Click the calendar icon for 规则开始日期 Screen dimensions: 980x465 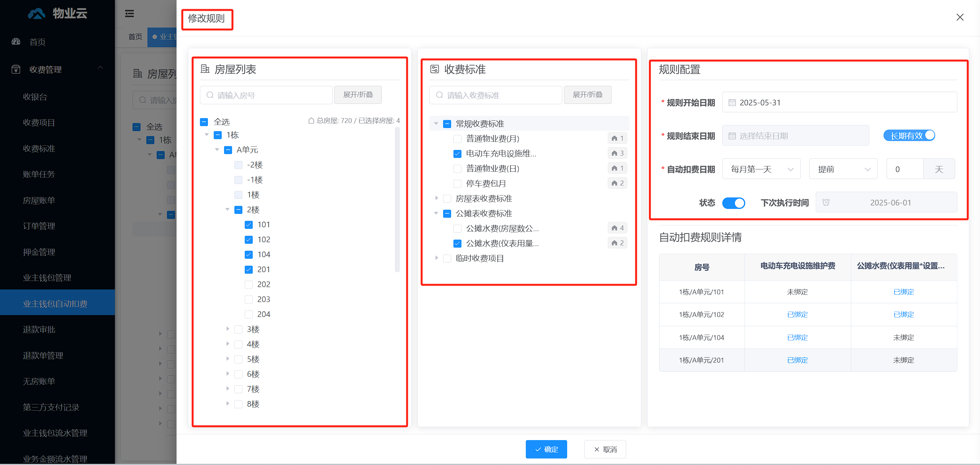732,102
